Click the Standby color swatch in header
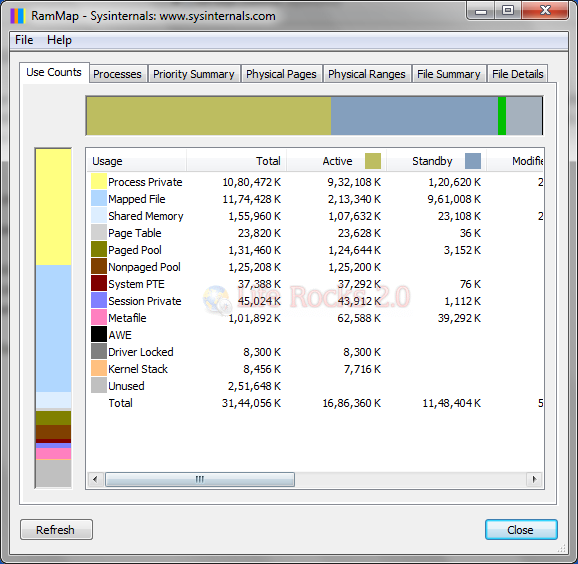Image resolution: width=578 pixels, height=564 pixels. (x=473, y=161)
